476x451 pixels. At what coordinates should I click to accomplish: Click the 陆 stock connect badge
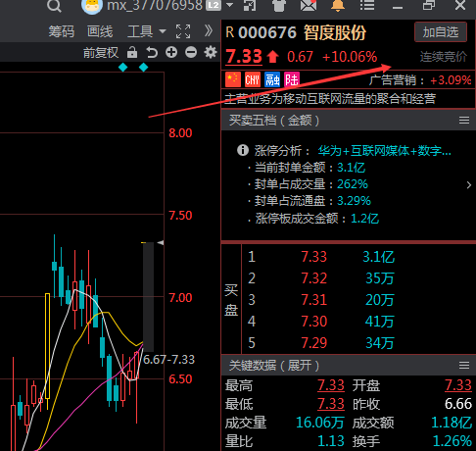coord(292,79)
